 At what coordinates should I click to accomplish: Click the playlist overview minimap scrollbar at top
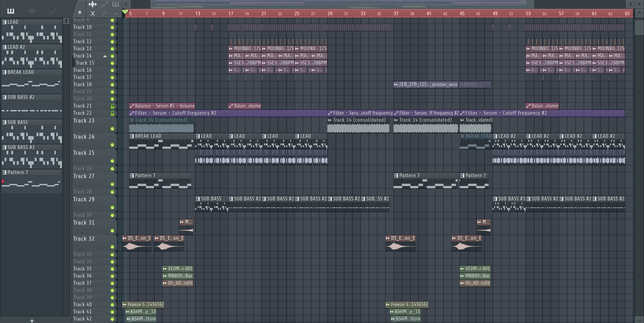click(342, 4)
